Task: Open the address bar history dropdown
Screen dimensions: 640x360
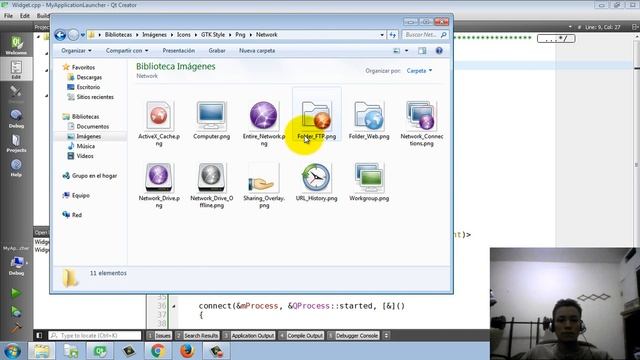Action: [x=382, y=35]
